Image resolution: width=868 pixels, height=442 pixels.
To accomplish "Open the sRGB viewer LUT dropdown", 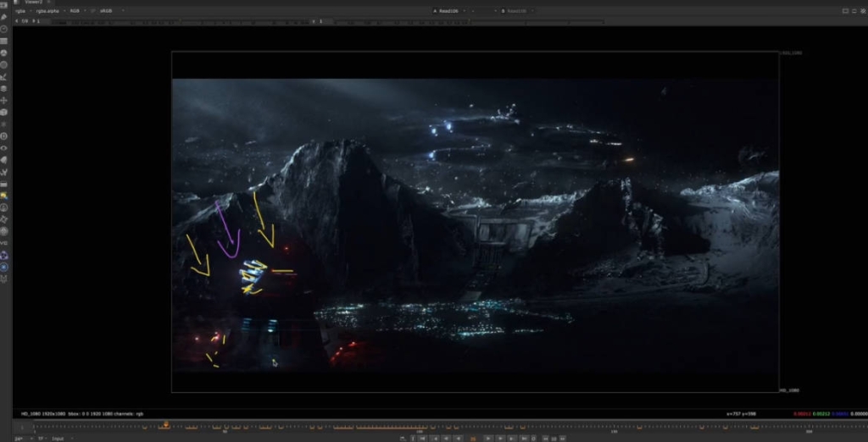I will [111, 10].
